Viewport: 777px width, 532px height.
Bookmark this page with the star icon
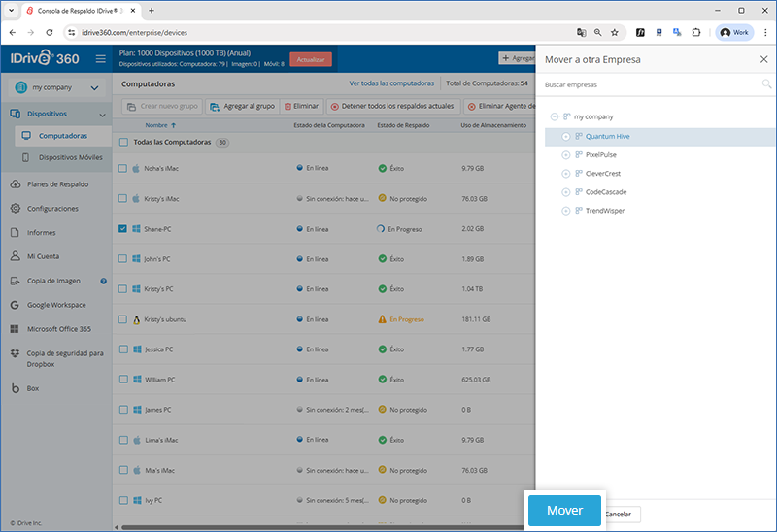pos(614,32)
